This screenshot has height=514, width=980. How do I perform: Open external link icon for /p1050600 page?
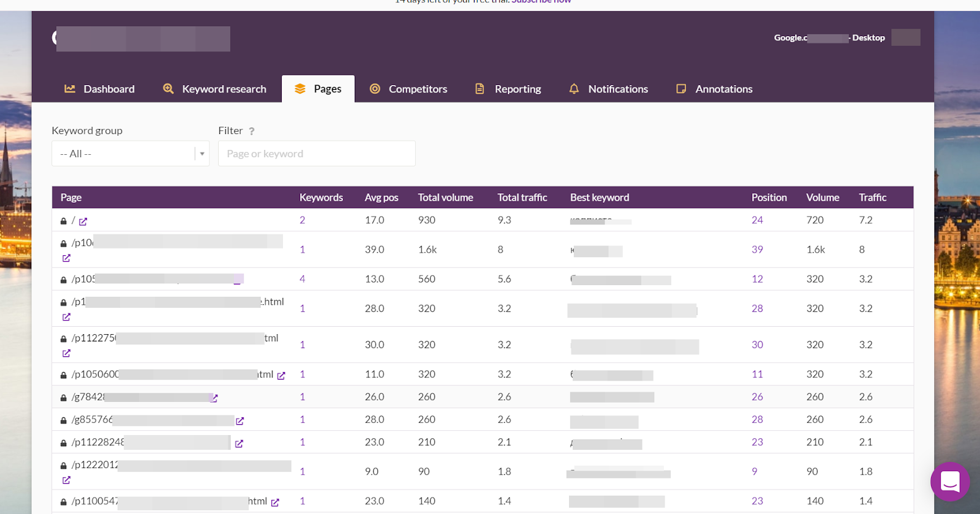(281, 376)
